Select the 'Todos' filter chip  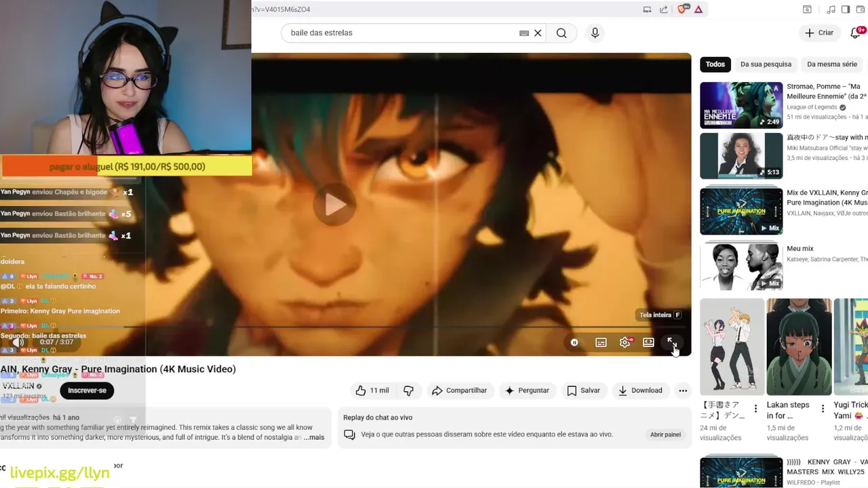[715, 64]
